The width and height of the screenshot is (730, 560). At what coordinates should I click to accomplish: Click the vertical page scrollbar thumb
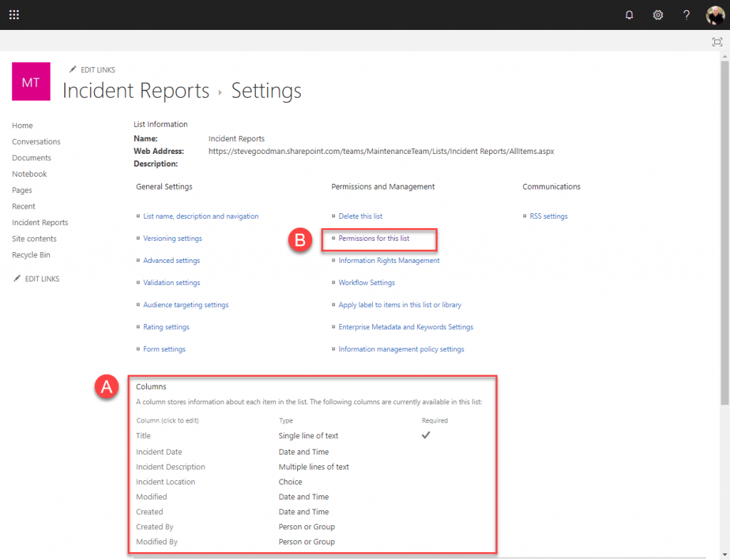click(724, 232)
